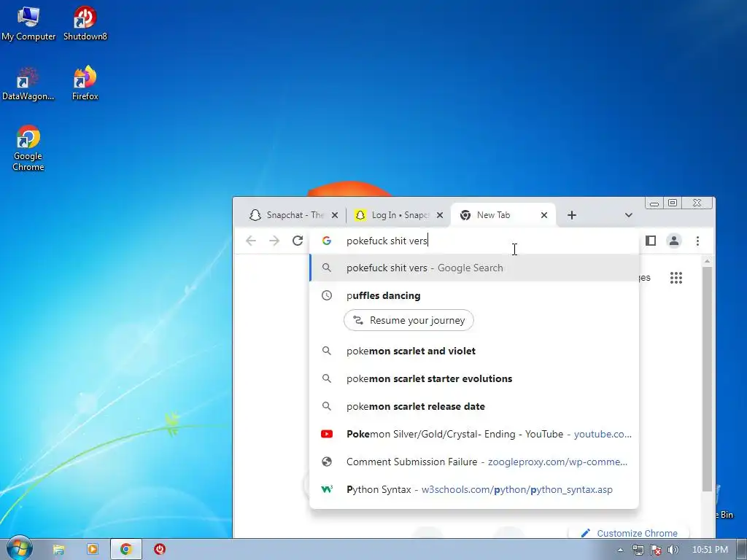The width and height of the screenshot is (747, 560).
Task: Click the Chrome forward arrow
Action: click(274, 241)
